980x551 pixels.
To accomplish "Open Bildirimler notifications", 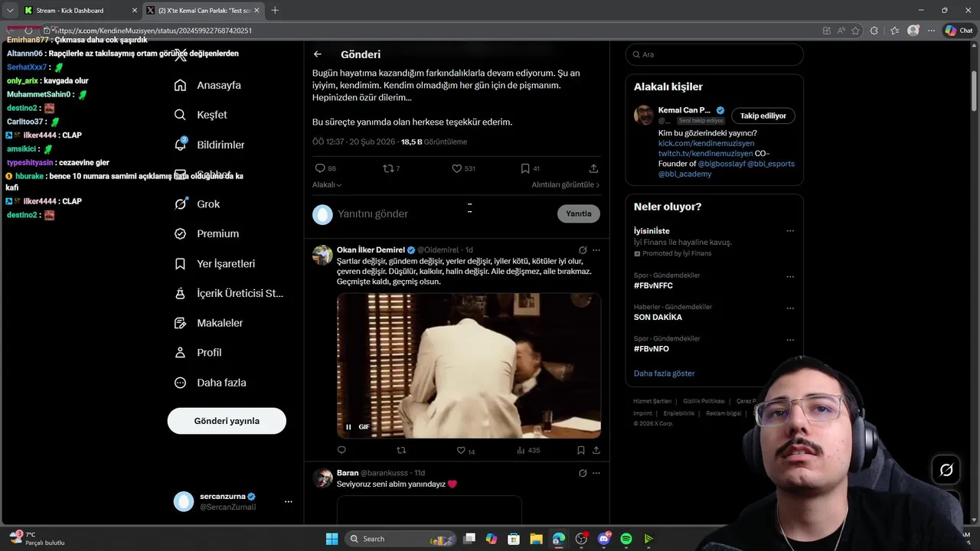I will click(x=210, y=145).
